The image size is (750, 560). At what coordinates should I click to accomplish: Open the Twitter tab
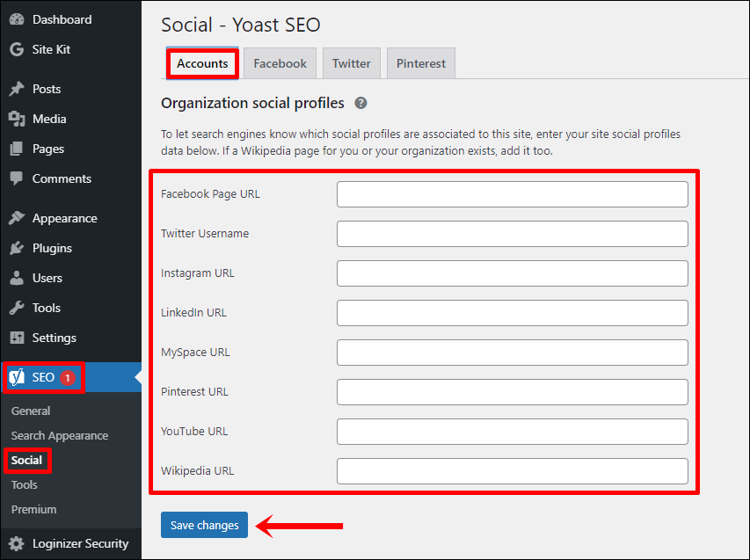[x=352, y=63]
